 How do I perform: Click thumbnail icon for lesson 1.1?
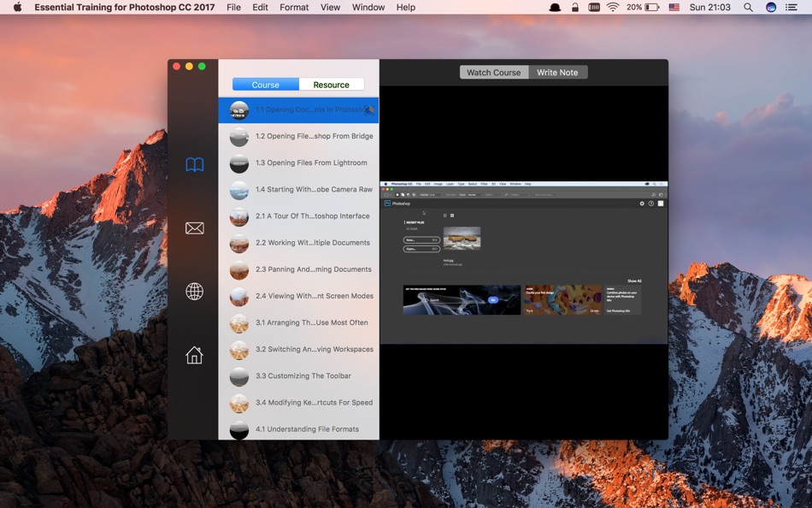(238, 110)
